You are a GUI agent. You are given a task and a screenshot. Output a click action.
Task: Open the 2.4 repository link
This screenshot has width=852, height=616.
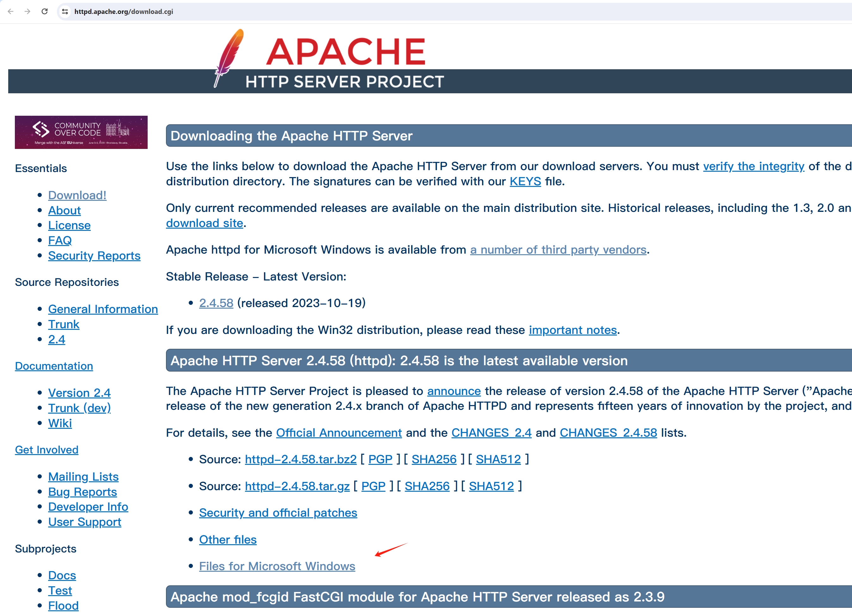tap(56, 339)
